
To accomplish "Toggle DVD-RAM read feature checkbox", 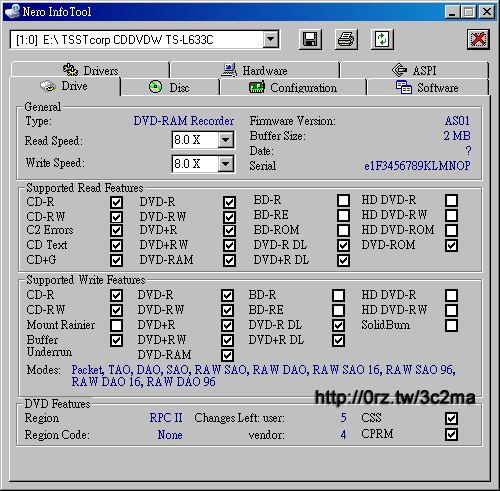I will (229, 260).
